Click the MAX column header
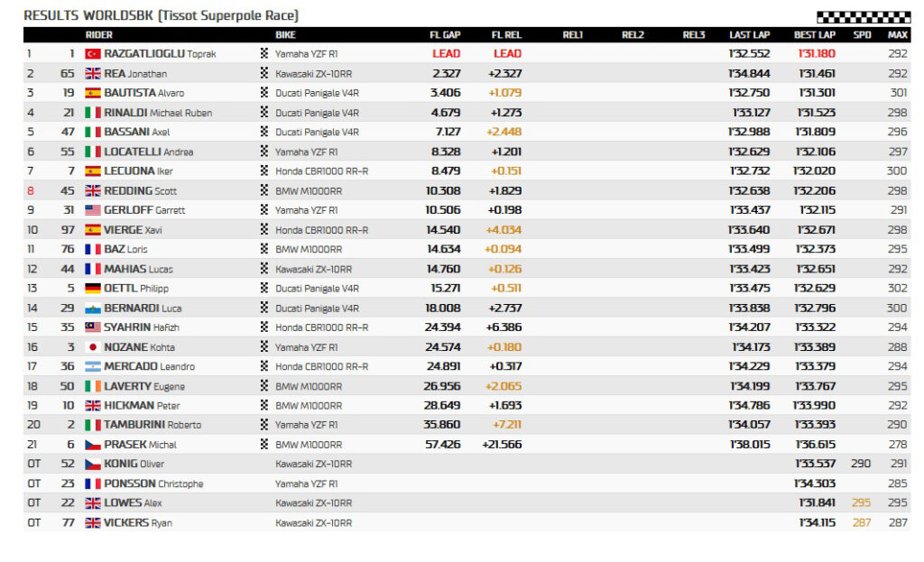The image size is (924, 562). click(x=898, y=35)
